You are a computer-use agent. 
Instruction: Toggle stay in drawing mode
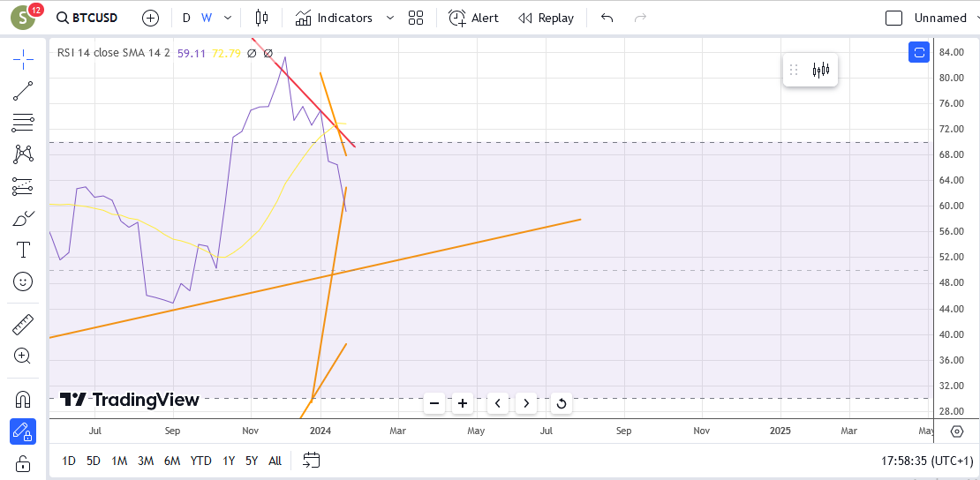(x=23, y=431)
